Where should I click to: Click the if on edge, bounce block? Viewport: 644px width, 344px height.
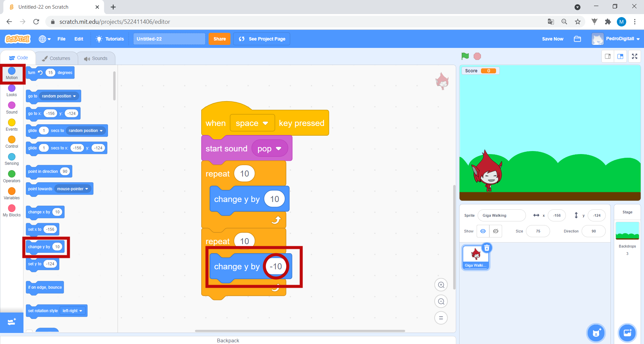(45, 287)
